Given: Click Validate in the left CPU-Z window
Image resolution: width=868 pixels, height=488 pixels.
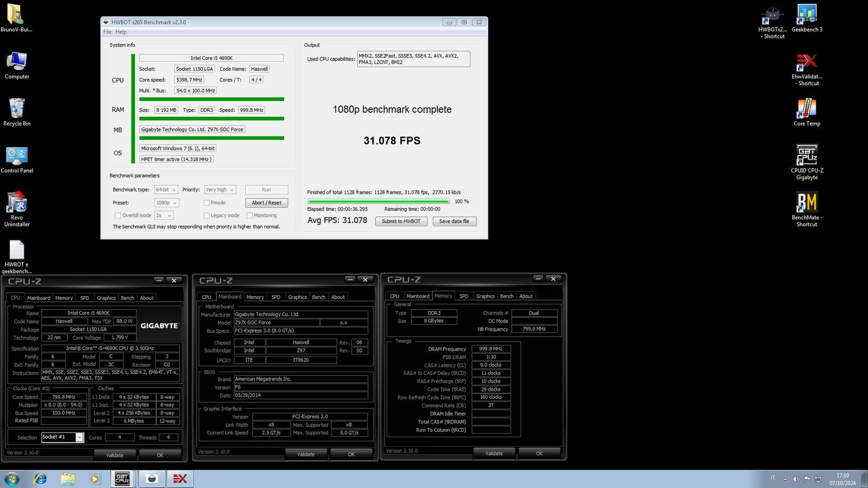Looking at the screenshot, I should 114,455.
